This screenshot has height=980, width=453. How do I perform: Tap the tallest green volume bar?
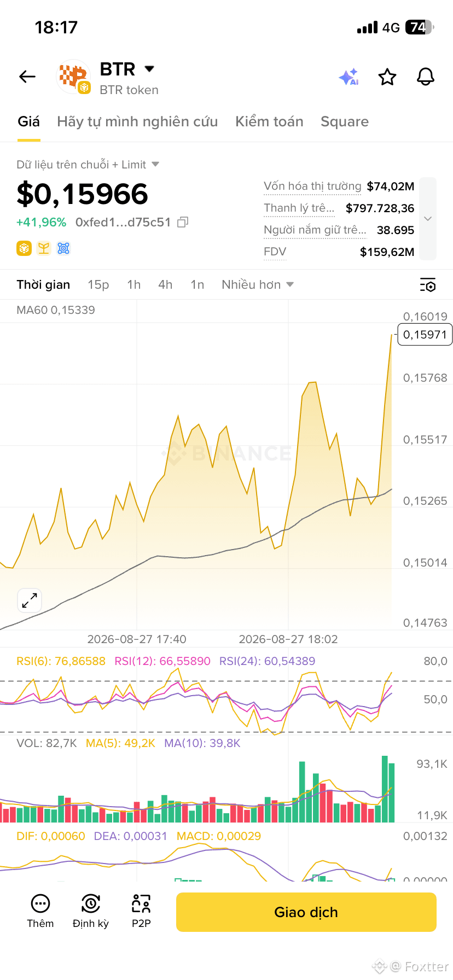[x=385, y=789]
